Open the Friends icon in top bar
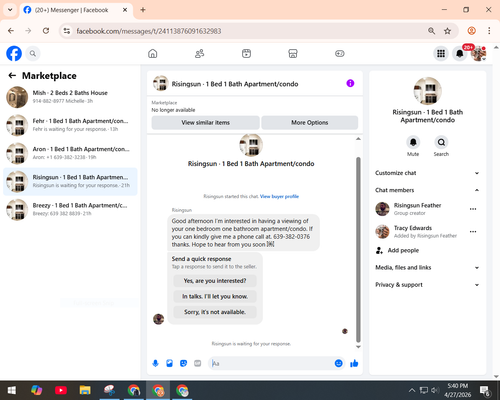Screen dimensions: 500x400 [199, 53]
